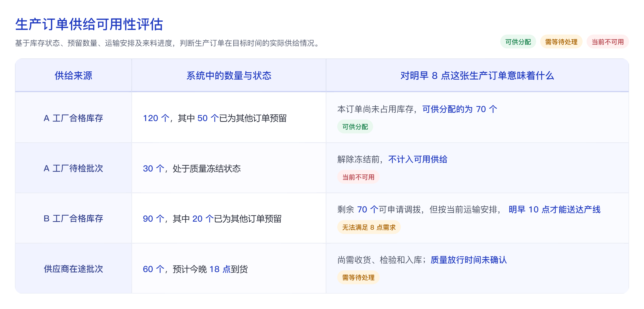The image size is (644, 309).
Task: Click the subtitle starting with 基于库存状态
Action: tap(167, 43)
